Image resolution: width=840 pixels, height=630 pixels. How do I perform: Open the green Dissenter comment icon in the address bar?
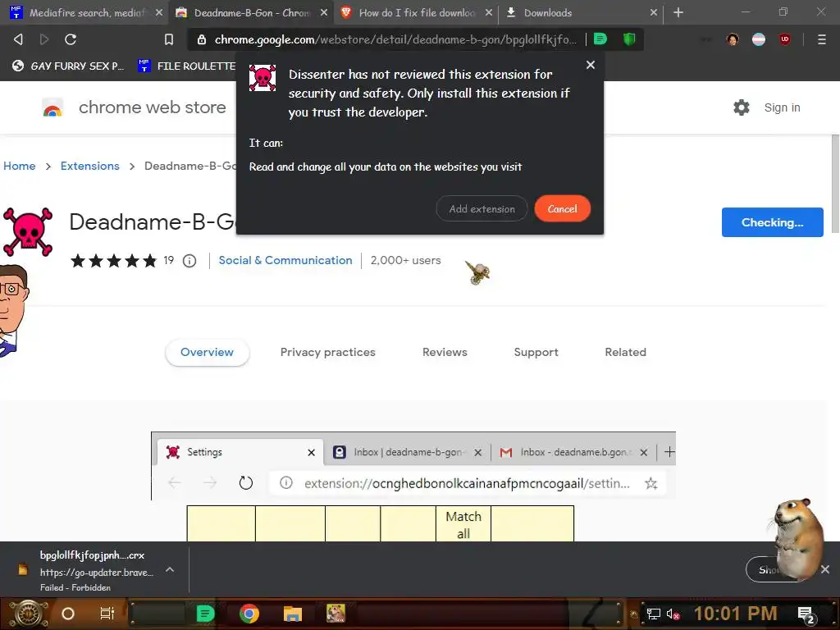pos(600,39)
